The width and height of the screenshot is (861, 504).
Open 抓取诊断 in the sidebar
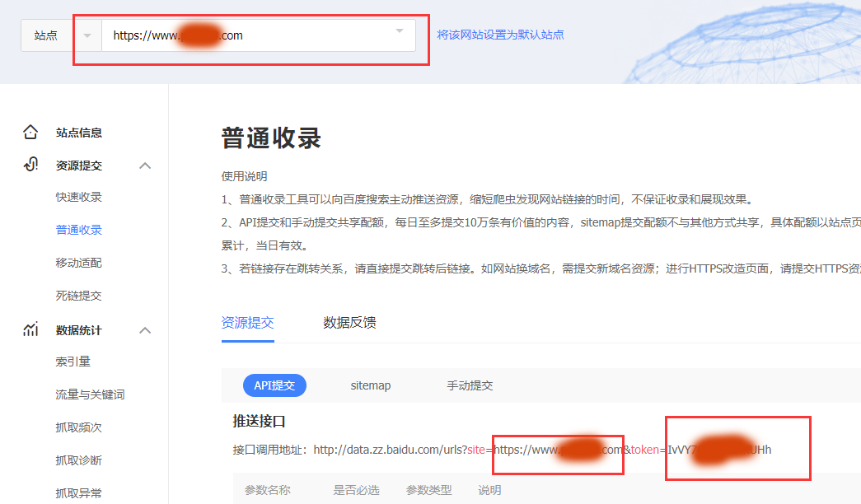click(79, 460)
